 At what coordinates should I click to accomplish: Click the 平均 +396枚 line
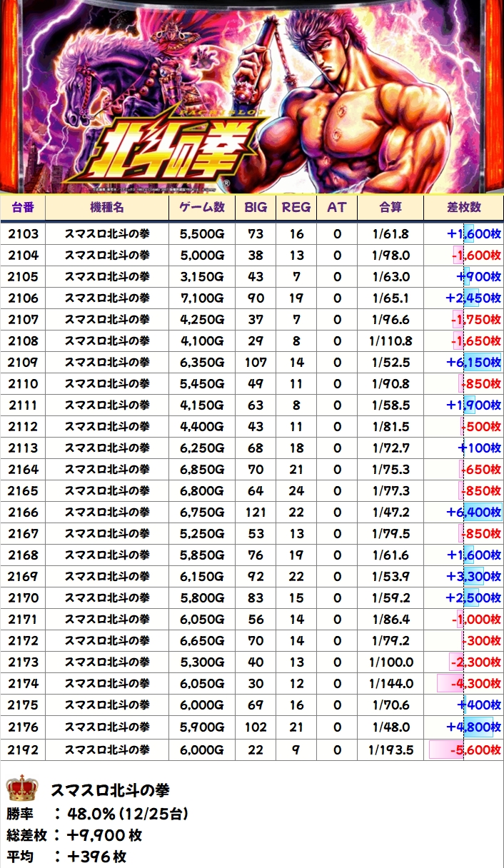click(66, 856)
